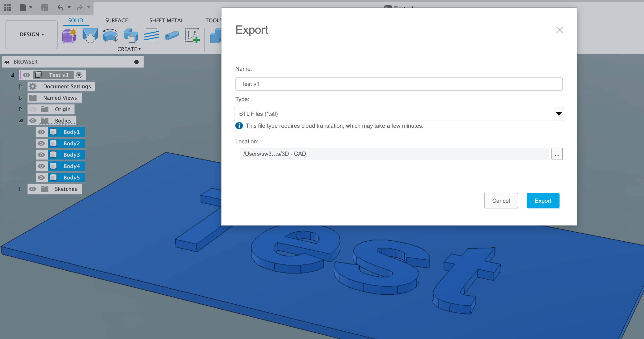The height and width of the screenshot is (339, 644).
Task: Click the Create Form tool icon
Action: click(x=69, y=36)
